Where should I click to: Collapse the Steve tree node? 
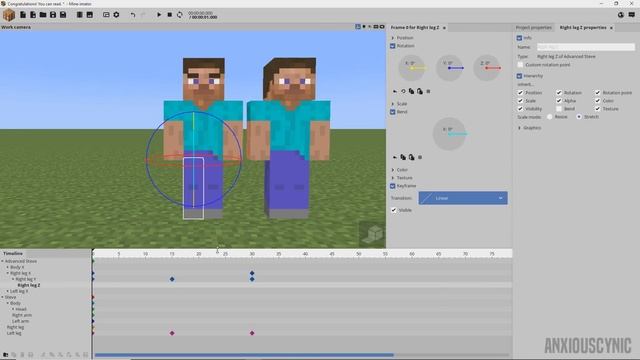click(x=2, y=297)
